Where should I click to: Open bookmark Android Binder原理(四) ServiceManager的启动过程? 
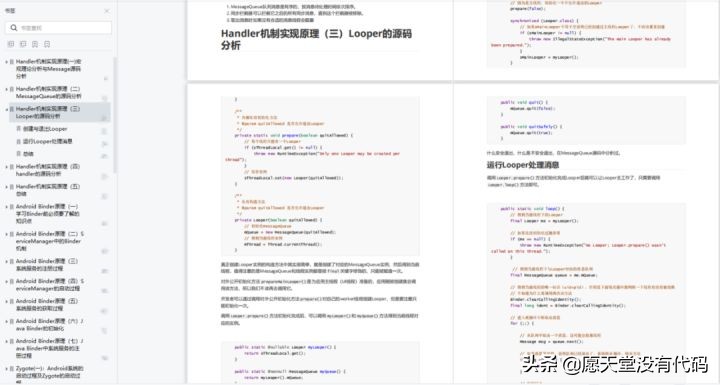pos(50,285)
